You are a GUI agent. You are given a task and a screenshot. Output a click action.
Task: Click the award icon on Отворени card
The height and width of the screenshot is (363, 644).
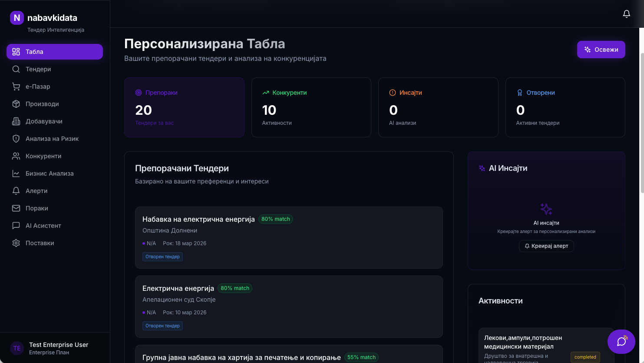(520, 93)
